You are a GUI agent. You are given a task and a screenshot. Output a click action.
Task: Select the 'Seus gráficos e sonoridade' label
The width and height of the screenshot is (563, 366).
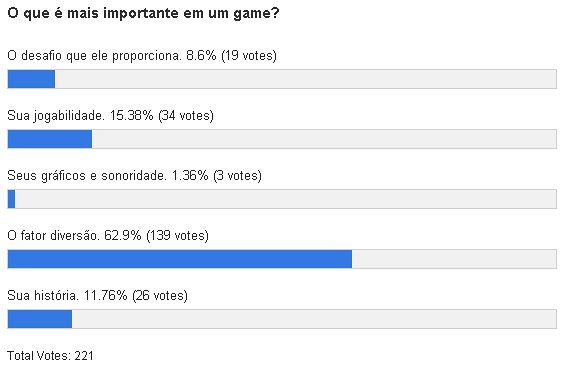pyautogui.click(x=87, y=176)
